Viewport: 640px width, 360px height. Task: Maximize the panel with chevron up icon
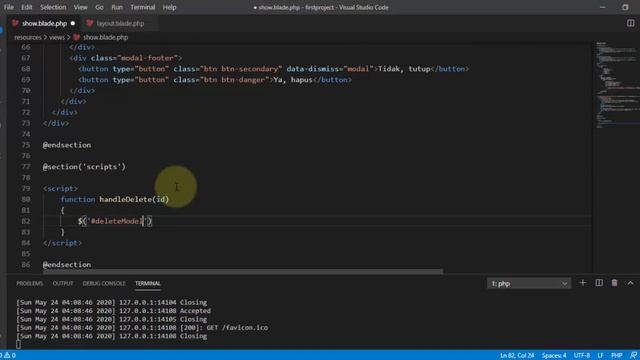point(630,283)
